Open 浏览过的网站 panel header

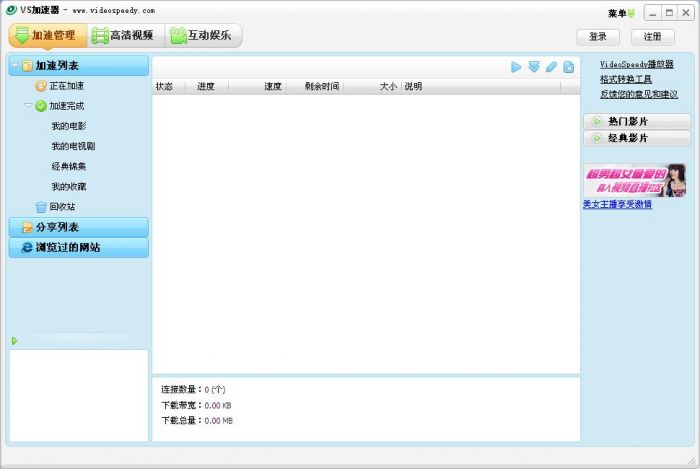(x=79, y=247)
